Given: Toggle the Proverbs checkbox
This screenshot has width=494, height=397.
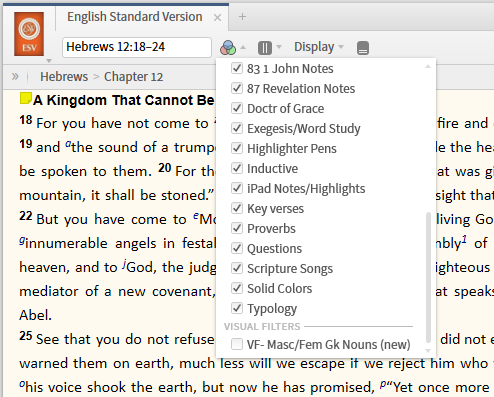Looking at the screenshot, I should tap(237, 228).
